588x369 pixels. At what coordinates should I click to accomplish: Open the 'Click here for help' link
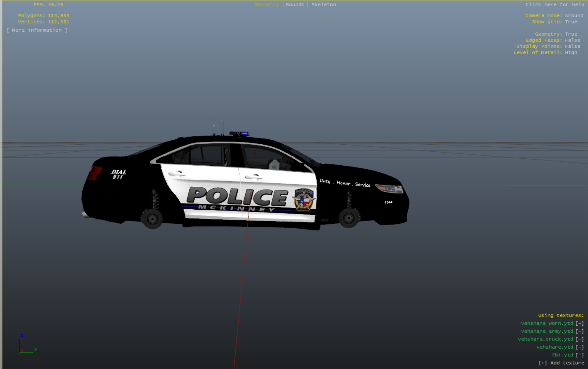(555, 5)
